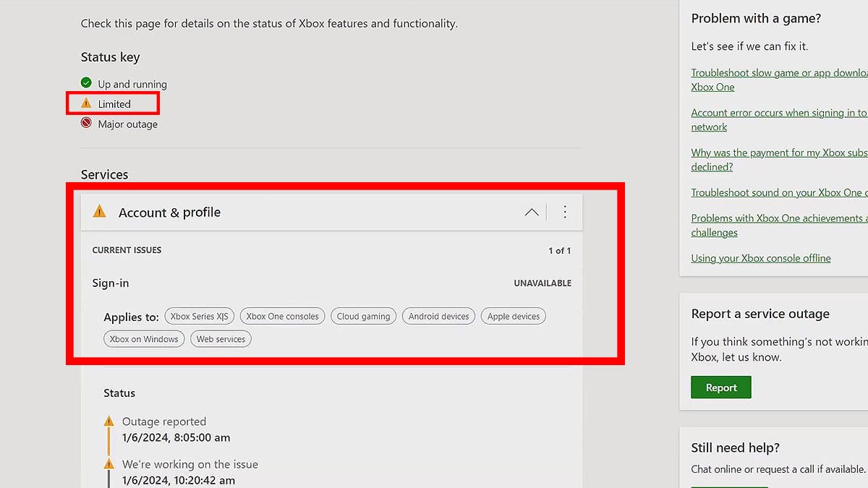
Task: Click the Status heading above the timeline
Action: click(119, 393)
